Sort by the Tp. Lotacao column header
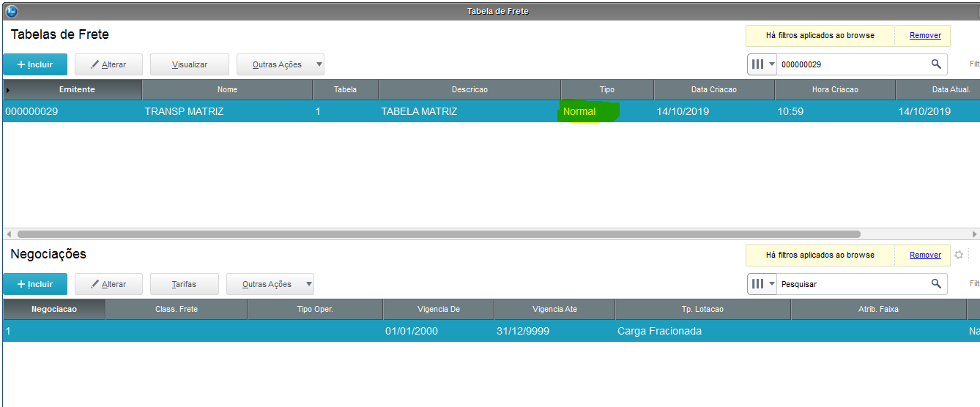Viewport: 980px width, 407px height. pos(702,309)
